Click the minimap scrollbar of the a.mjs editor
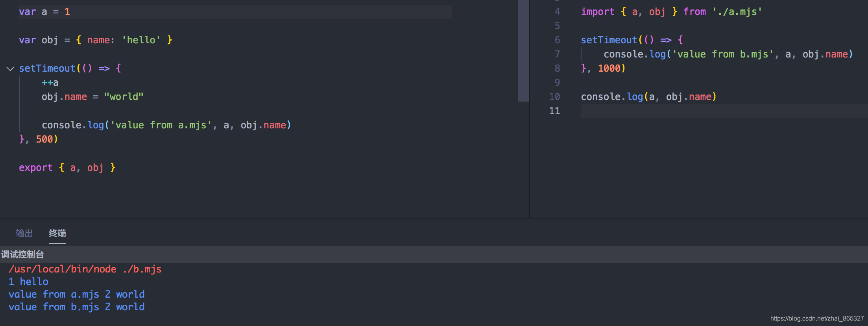Screen dimensions: 868x326 pos(523,50)
